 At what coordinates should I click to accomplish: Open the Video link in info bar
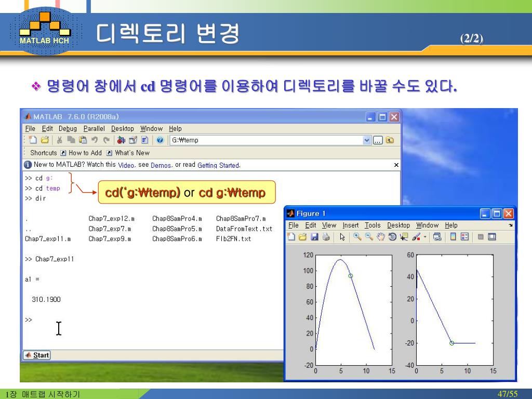pyautogui.click(x=127, y=165)
